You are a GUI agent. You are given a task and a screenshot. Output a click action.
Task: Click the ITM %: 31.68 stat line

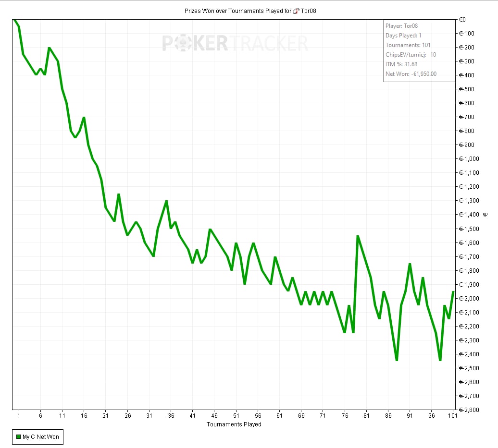(401, 64)
